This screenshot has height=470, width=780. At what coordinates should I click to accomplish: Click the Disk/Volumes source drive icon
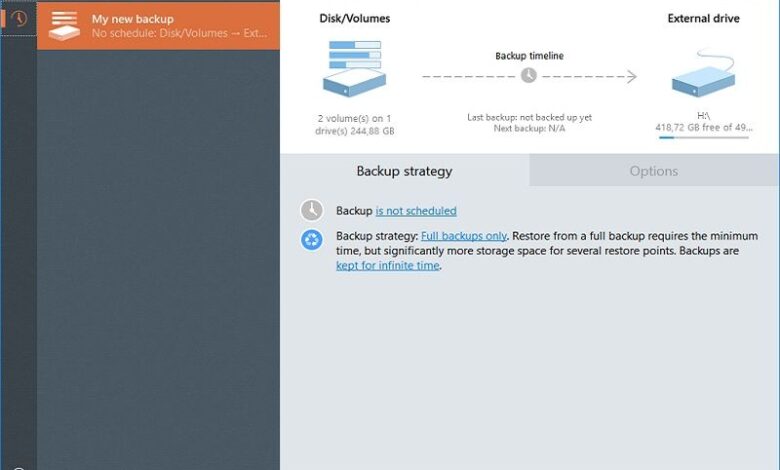coord(354,67)
